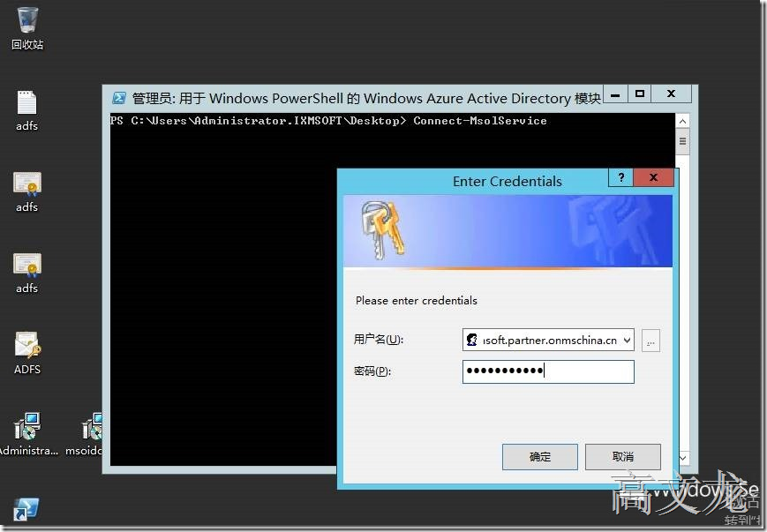Minimize the PowerShell window
This screenshot has height=532, width=767.
616,94
